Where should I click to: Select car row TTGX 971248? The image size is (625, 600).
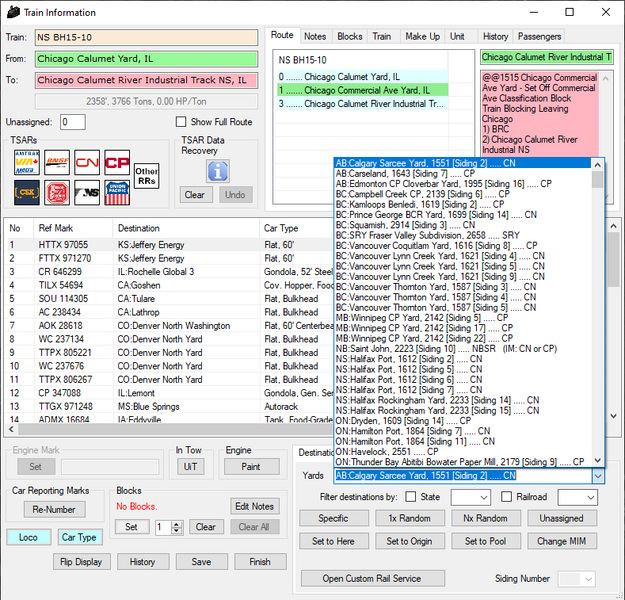coord(169,407)
